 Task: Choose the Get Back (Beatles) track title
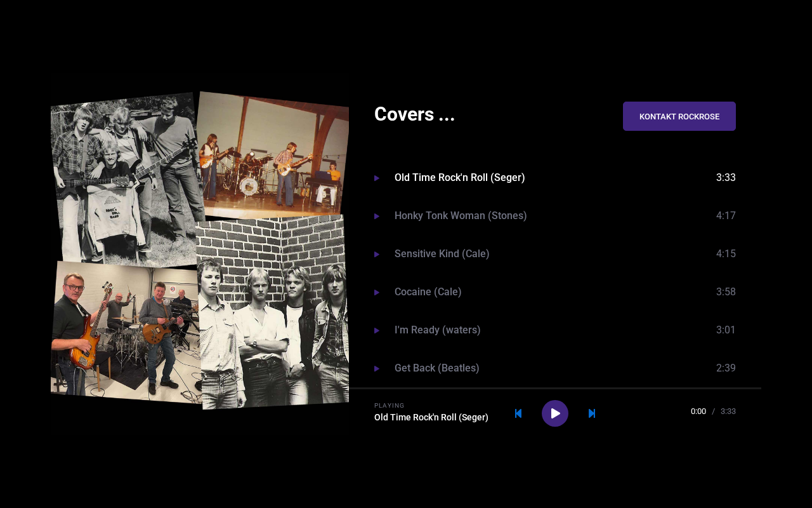pos(437,368)
